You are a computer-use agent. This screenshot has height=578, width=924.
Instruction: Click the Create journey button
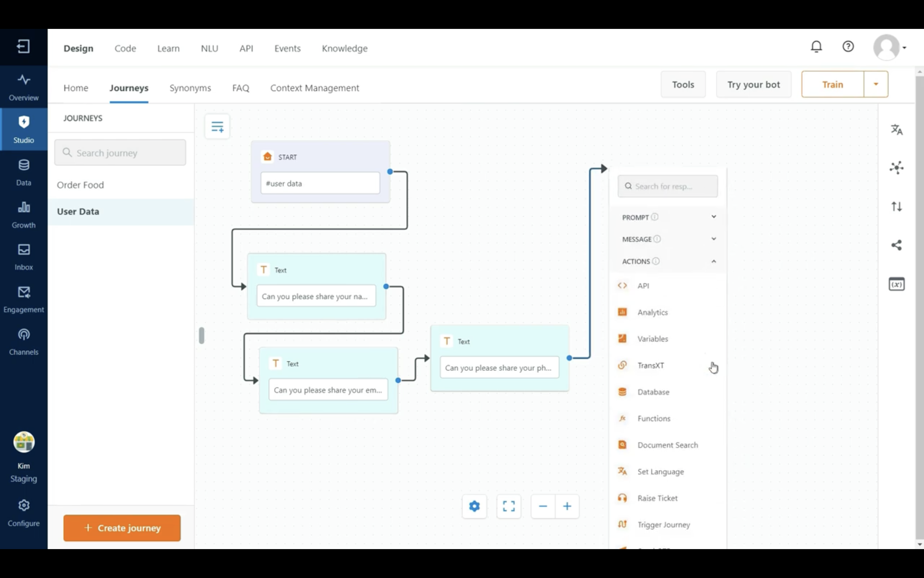point(122,528)
